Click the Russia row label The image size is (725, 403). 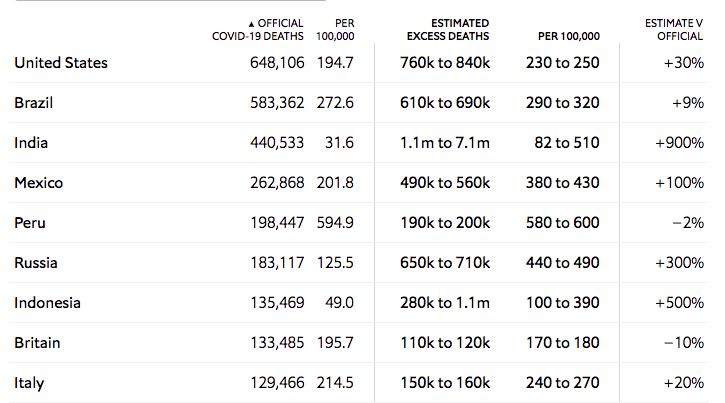(x=36, y=263)
